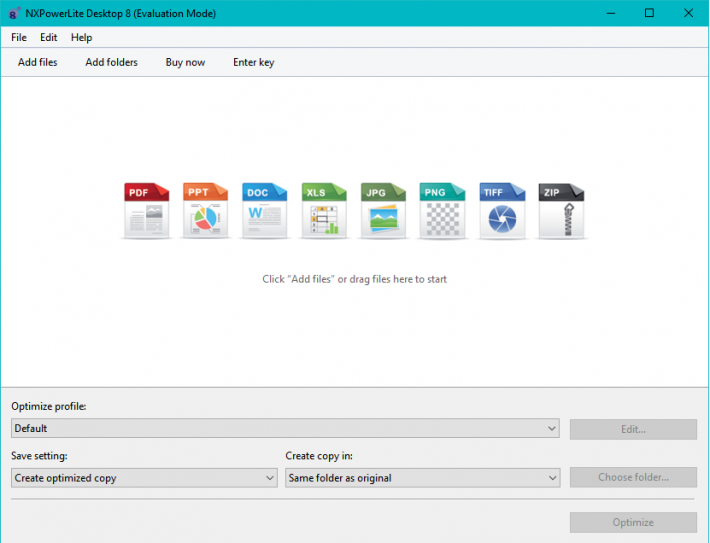Click the Optimize button
This screenshot has width=710, height=543.
pos(633,523)
